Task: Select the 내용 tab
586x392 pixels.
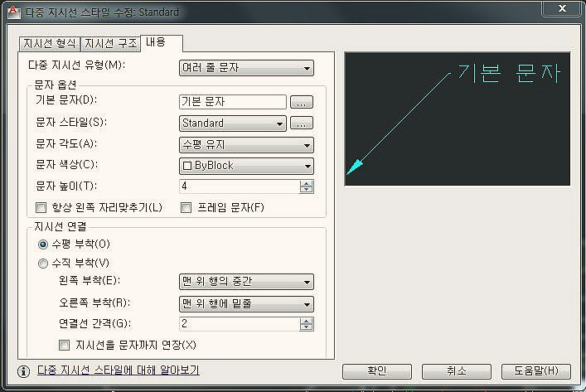Action: (162, 42)
